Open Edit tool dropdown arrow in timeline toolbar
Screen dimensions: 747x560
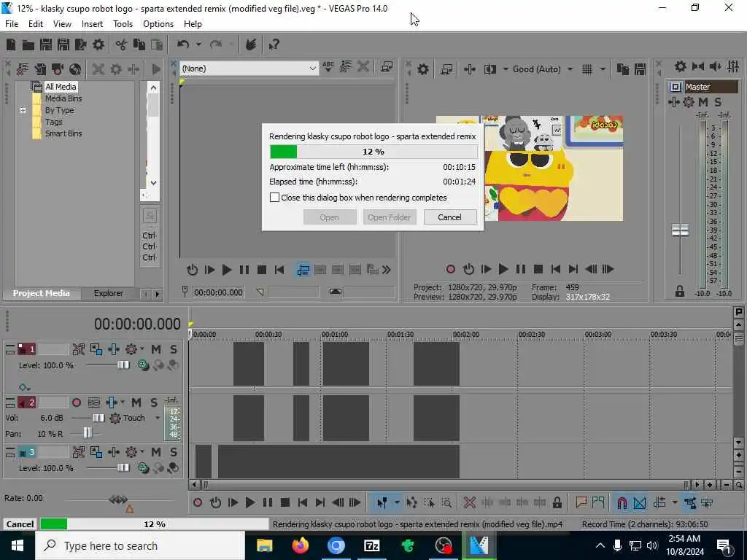[x=396, y=502]
